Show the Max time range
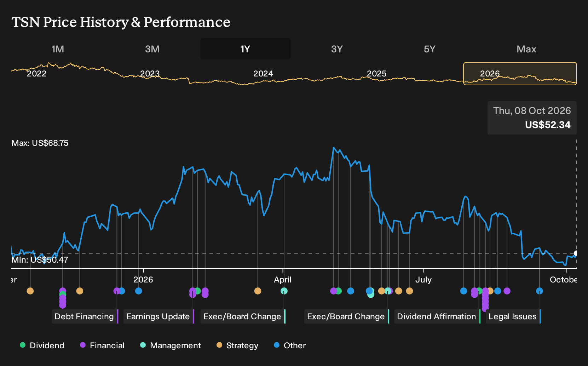The height and width of the screenshot is (366, 588). click(526, 49)
